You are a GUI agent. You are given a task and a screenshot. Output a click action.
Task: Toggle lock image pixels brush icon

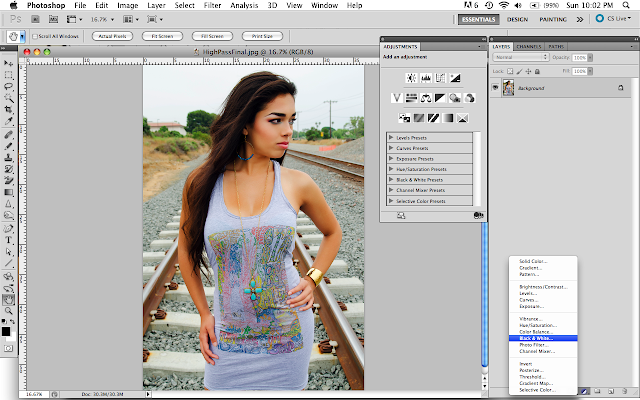520,71
